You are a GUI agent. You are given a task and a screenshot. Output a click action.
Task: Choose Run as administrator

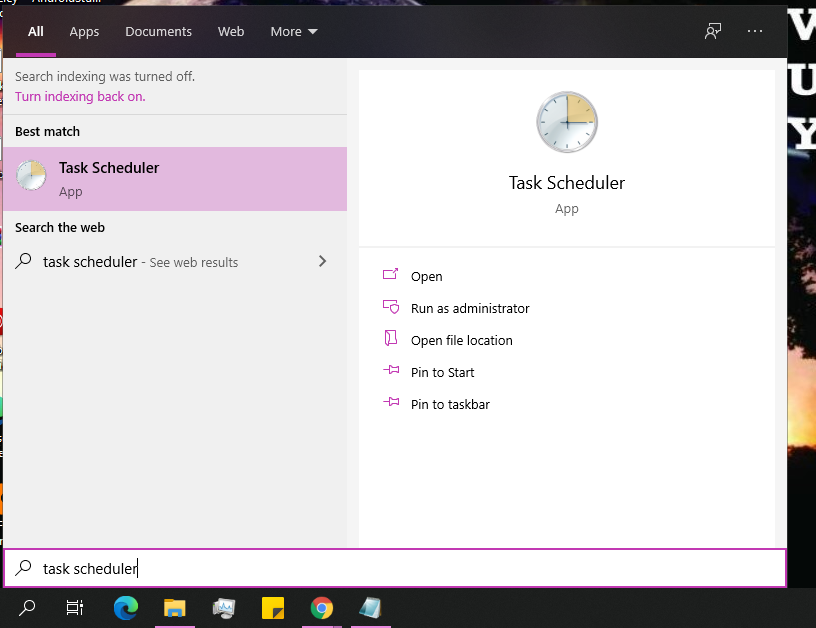click(470, 309)
